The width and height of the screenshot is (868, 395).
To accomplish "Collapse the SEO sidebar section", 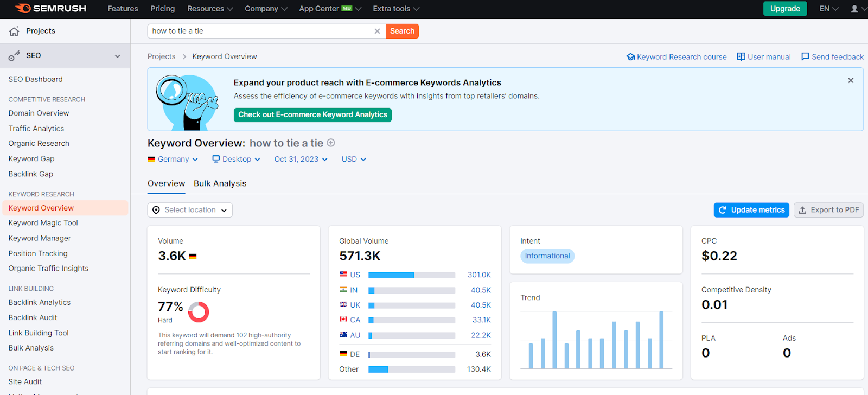I will click(x=118, y=56).
